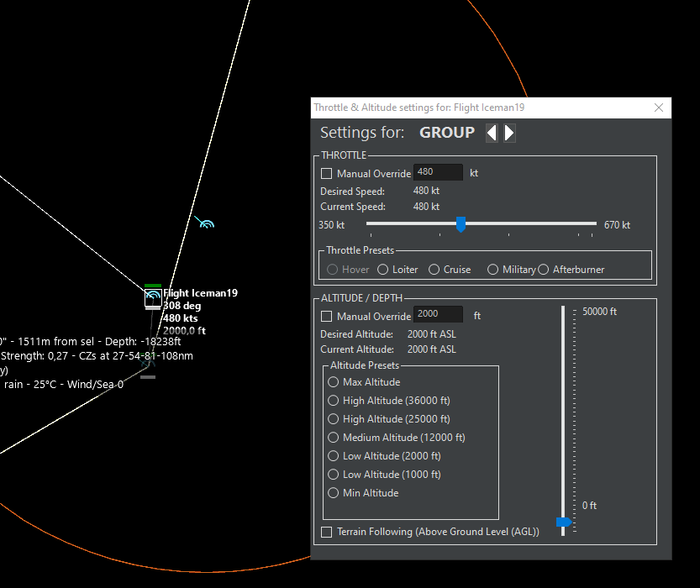Image resolution: width=700 pixels, height=588 pixels.
Task: Enable altitude Manual Override checkbox
Action: coord(327,317)
